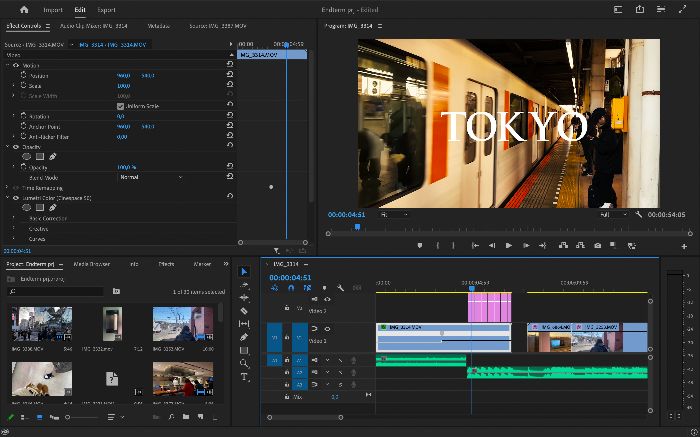Expand the Curves section

click(13, 239)
